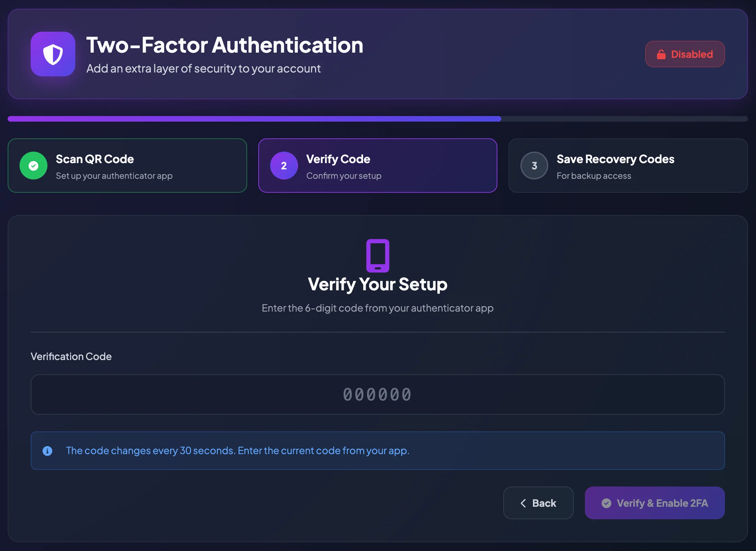Click the Verification Code label
This screenshot has height=551, width=756.
coord(71,357)
